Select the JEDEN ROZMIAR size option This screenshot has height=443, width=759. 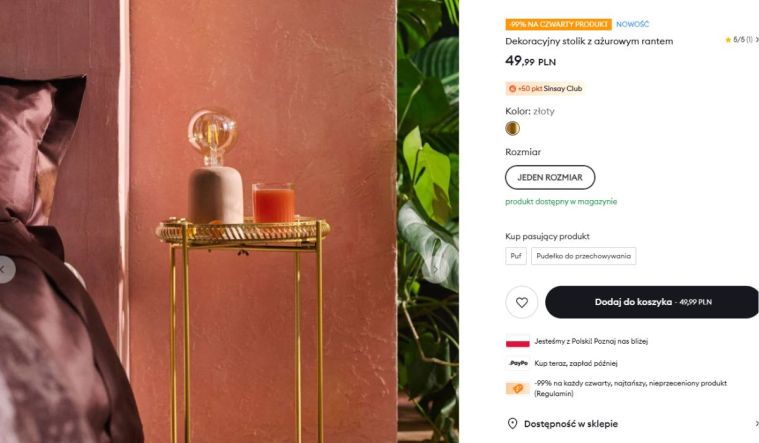pyautogui.click(x=550, y=177)
